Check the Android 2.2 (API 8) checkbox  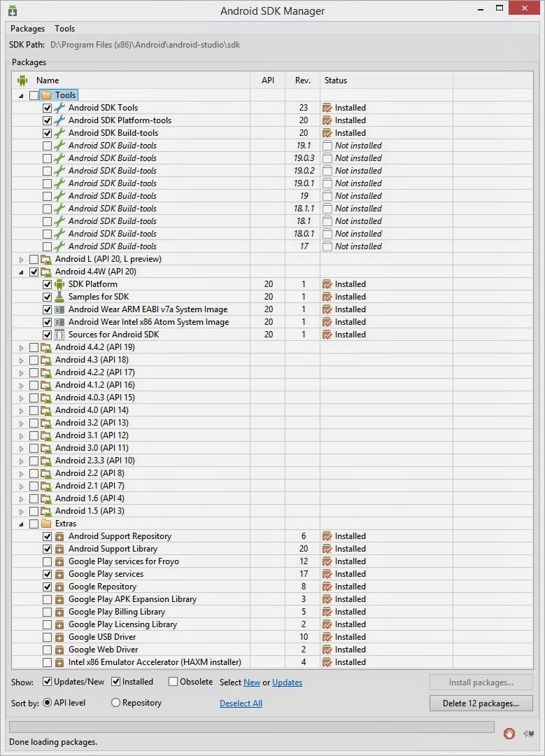(x=34, y=473)
